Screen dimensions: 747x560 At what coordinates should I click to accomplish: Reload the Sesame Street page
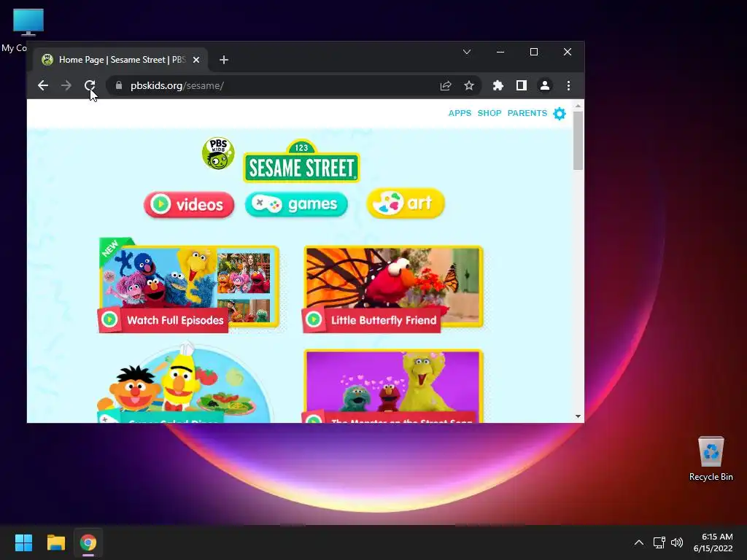coord(90,86)
